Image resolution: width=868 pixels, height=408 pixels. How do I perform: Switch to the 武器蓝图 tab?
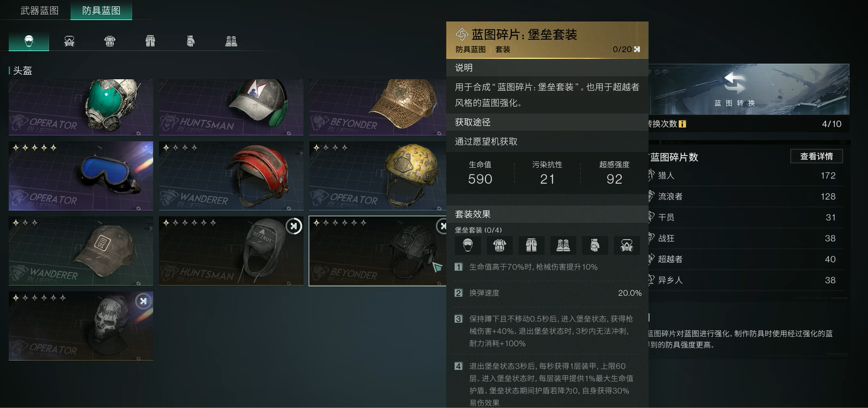(39, 11)
